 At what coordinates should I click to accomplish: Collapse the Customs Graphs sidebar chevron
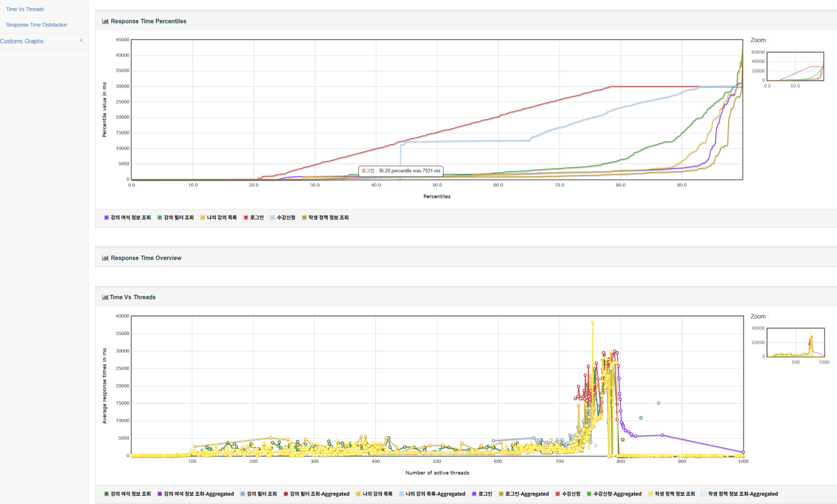click(x=81, y=40)
